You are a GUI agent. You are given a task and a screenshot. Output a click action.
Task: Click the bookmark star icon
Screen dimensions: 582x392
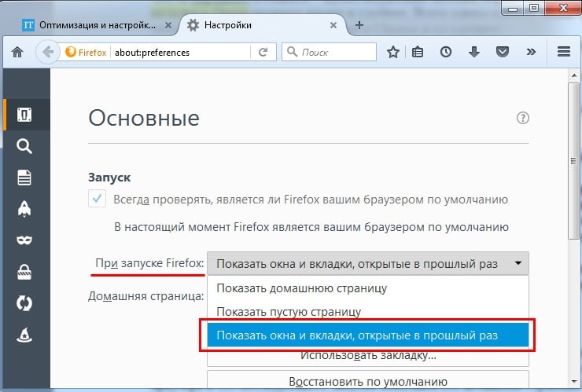393,53
